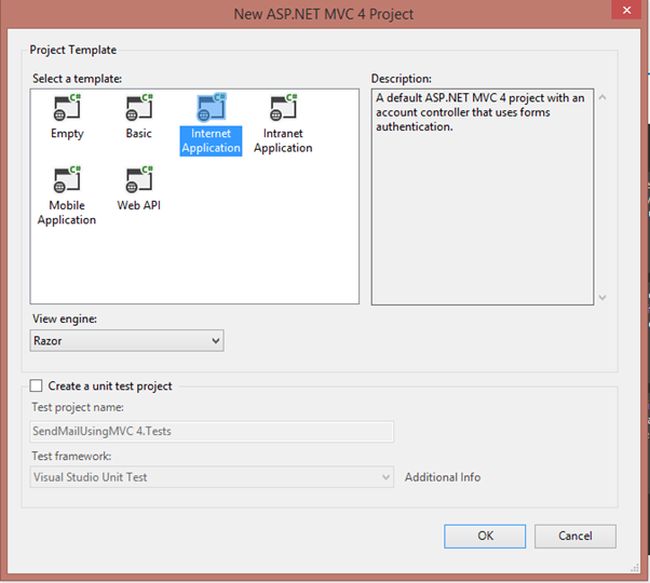Click the 'View engine:' label

tap(65, 318)
